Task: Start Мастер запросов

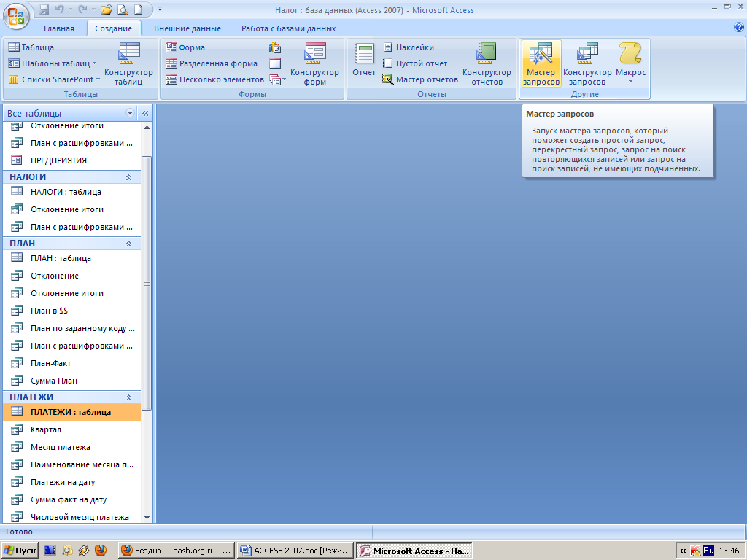Action: [x=541, y=63]
